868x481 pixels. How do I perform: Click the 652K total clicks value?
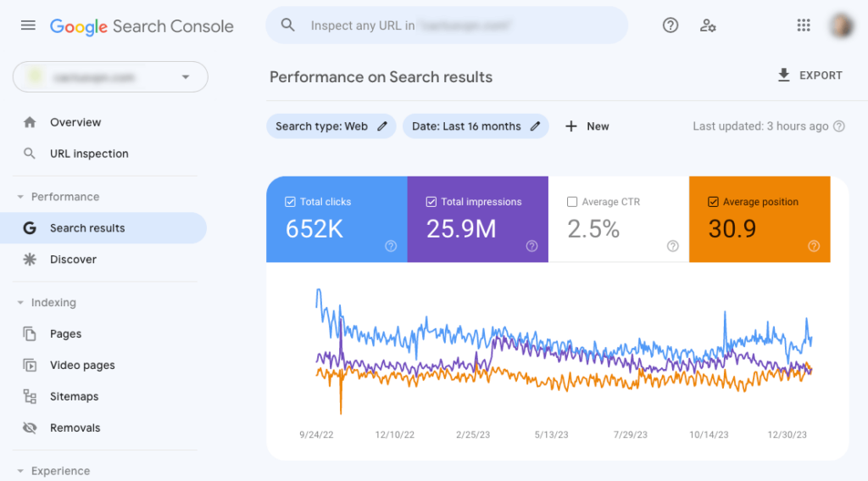coord(314,229)
